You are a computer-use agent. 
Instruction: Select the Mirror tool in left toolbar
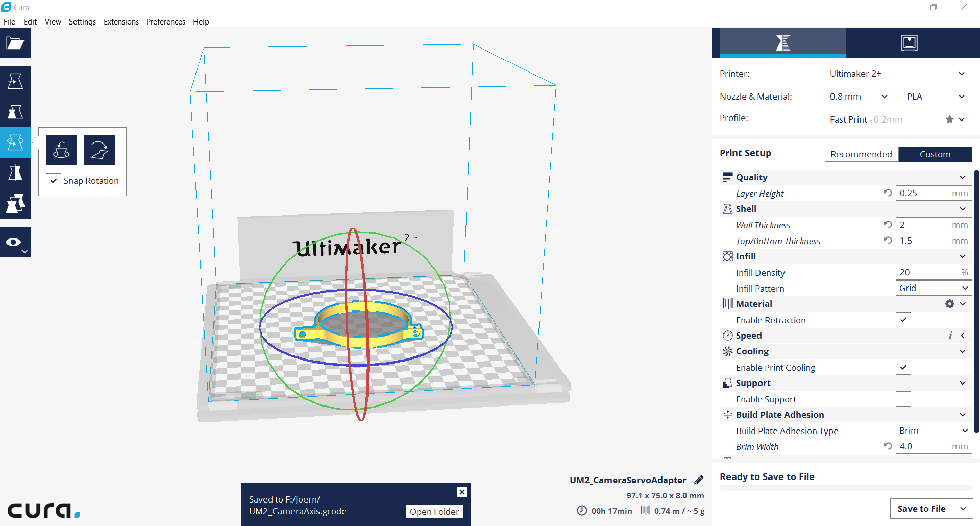coord(15,173)
